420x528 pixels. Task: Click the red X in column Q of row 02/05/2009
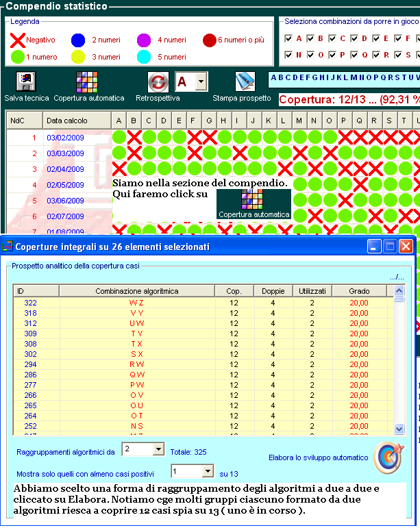(360, 184)
